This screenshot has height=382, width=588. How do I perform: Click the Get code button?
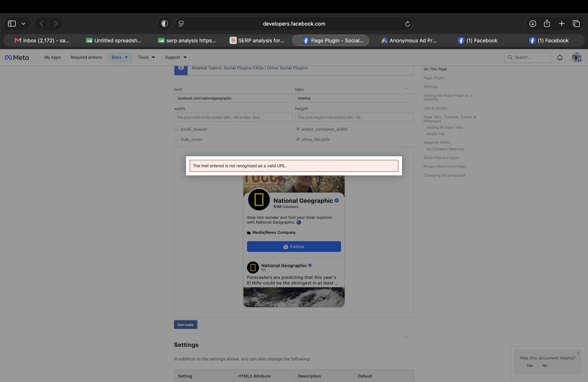pos(186,324)
